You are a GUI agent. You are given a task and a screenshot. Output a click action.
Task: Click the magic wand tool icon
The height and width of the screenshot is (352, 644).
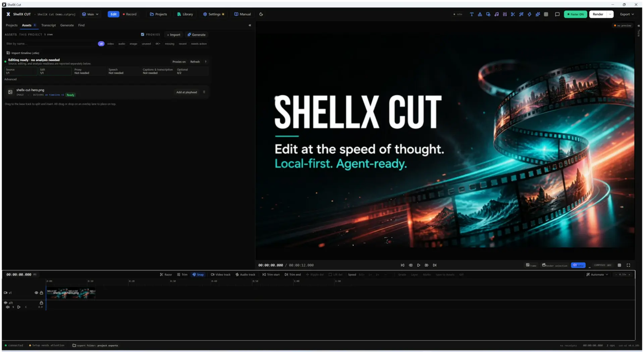pyautogui.click(x=521, y=14)
